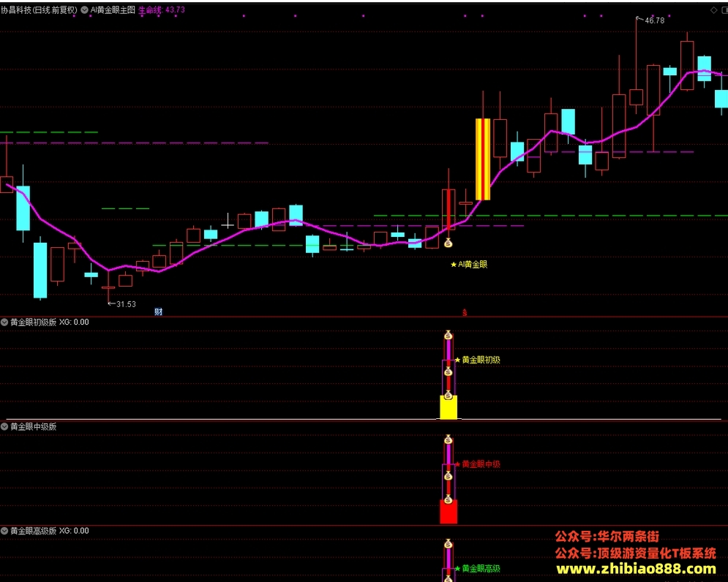728x582 pixels.
Task: Click the 31.53 low price label
Action: 126,304
